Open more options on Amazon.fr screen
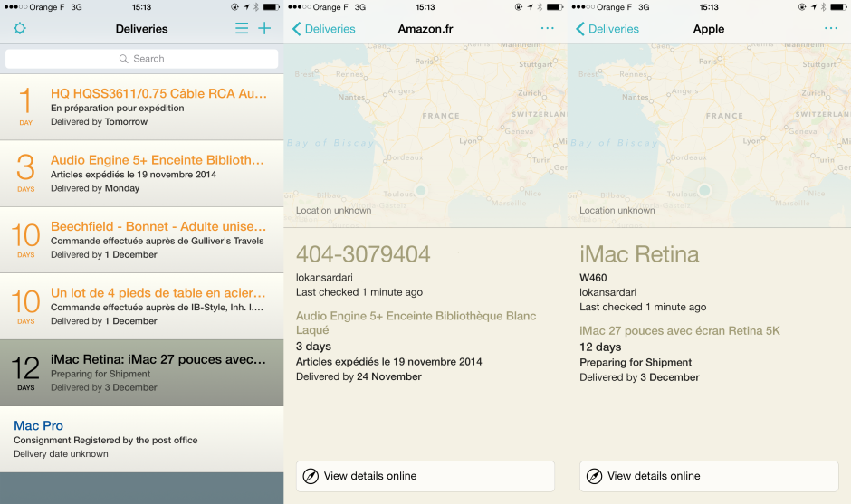The height and width of the screenshot is (504, 851). point(548,28)
